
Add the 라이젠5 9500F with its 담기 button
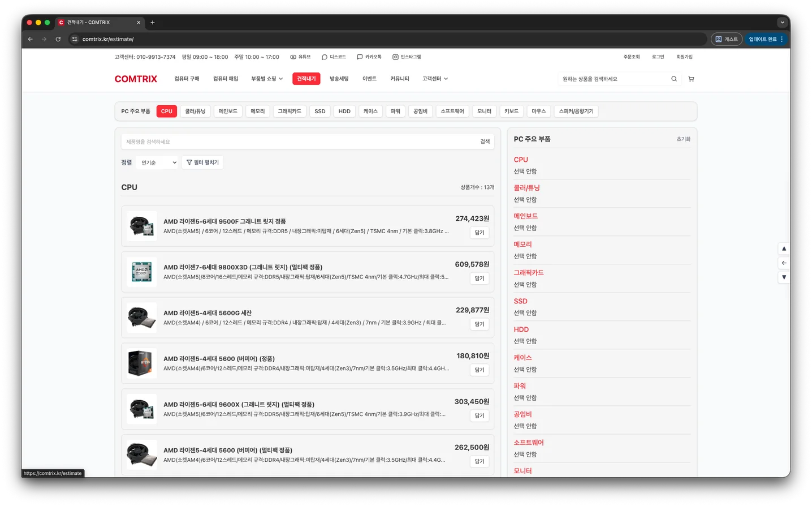(x=480, y=233)
